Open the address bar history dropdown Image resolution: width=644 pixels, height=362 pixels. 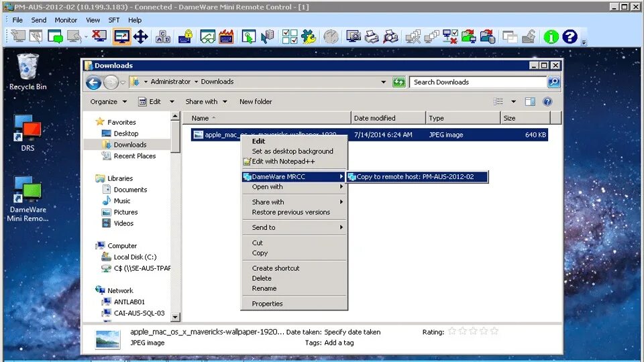383,82
